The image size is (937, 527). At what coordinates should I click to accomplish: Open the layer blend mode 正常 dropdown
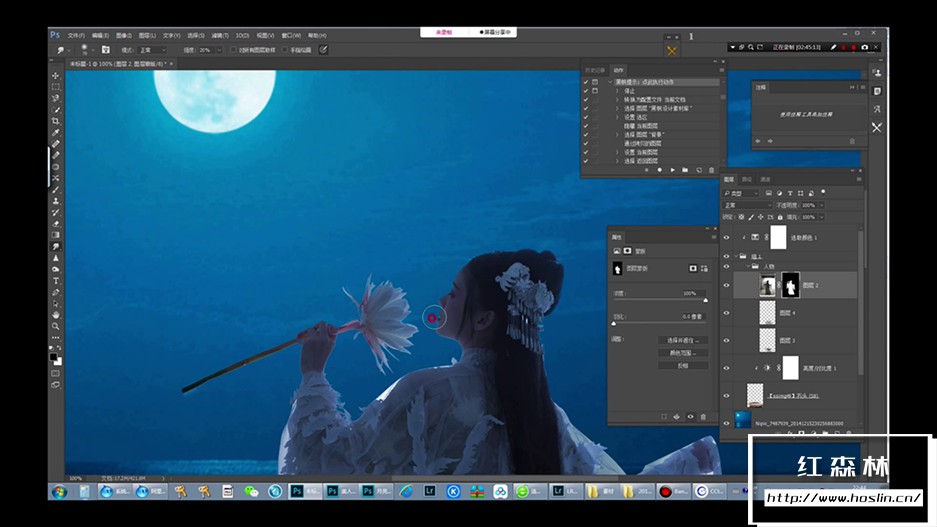click(747, 205)
